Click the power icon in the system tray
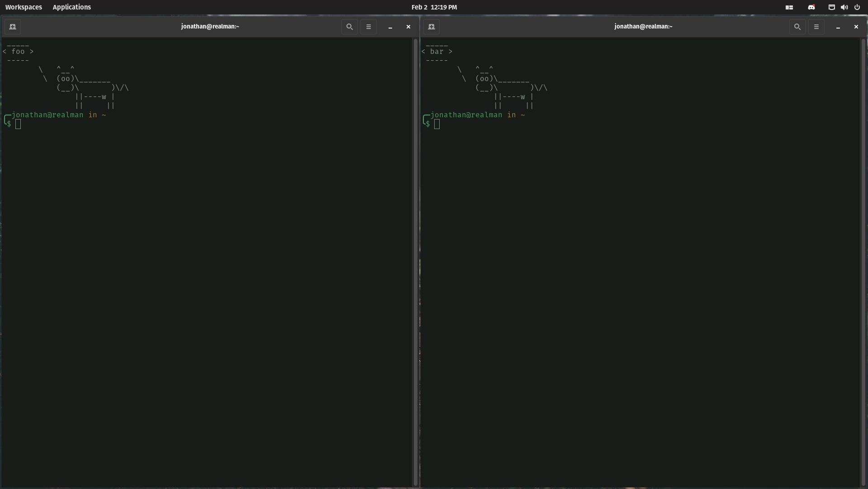Image resolution: width=868 pixels, height=489 pixels. pyautogui.click(x=857, y=7)
